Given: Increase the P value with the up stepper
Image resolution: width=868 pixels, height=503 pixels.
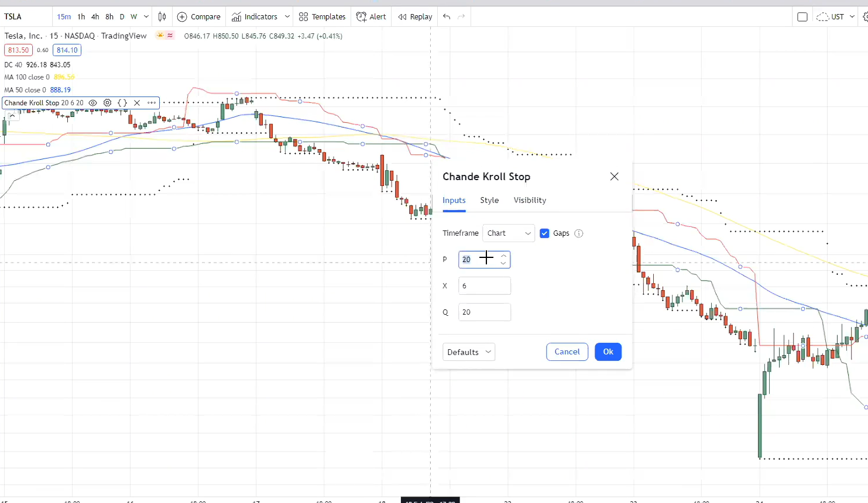Looking at the screenshot, I should pyautogui.click(x=503, y=256).
